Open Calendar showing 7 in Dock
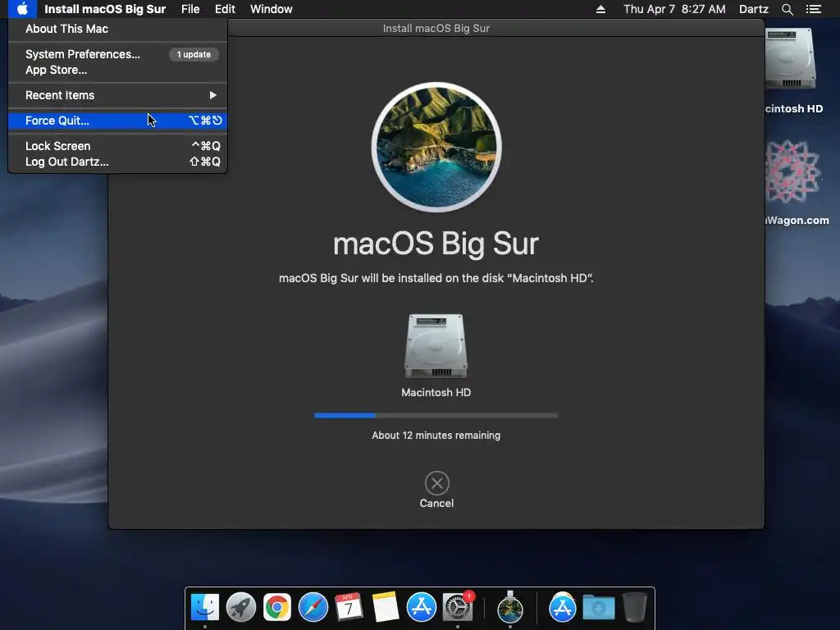840x630 pixels. pos(349,608)
